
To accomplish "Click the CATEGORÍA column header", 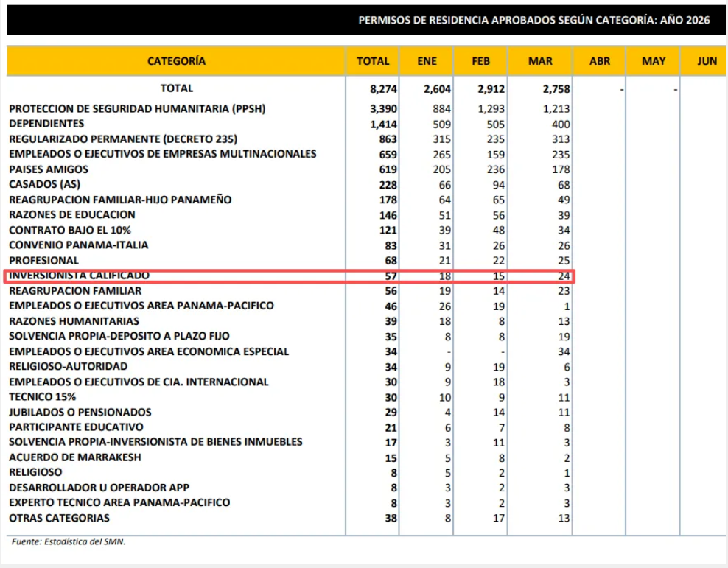I will (176, 61).
